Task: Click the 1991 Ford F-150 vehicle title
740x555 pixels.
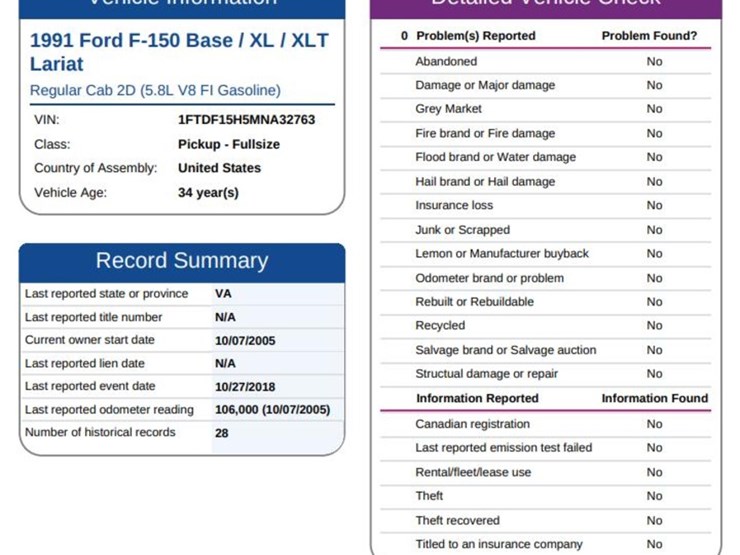Action: 178,52
